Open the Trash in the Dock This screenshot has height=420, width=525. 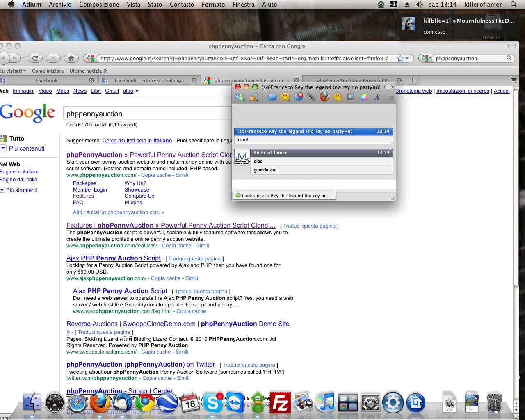coord(495,403)
